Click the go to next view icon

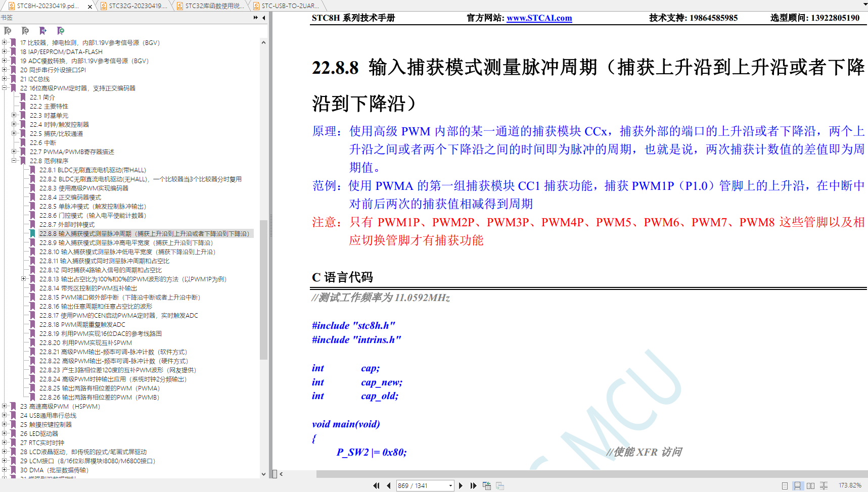[500, 485]
